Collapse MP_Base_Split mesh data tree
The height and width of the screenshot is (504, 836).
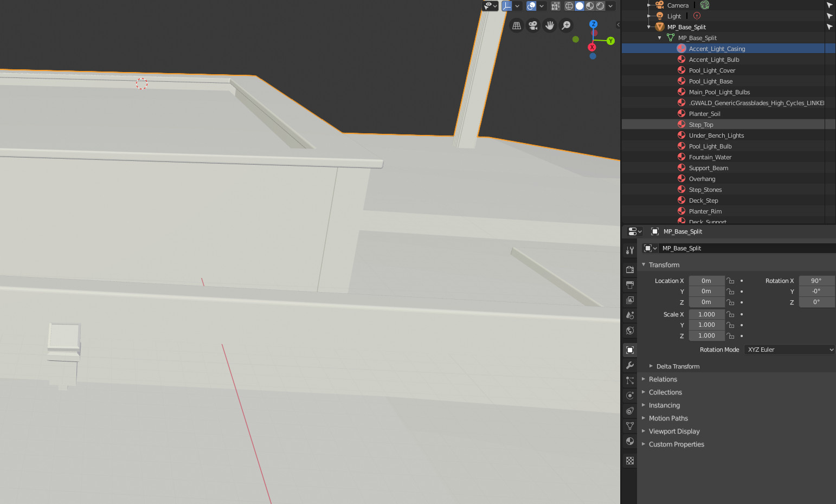pyautogui.click(x=660, y=38)
